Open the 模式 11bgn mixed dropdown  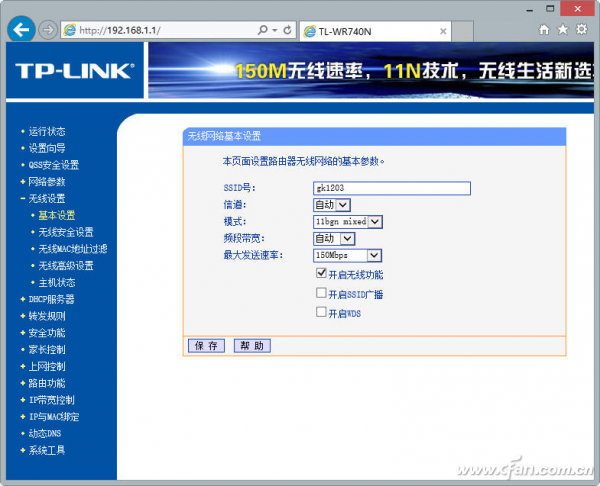click(x=348, y=222)
